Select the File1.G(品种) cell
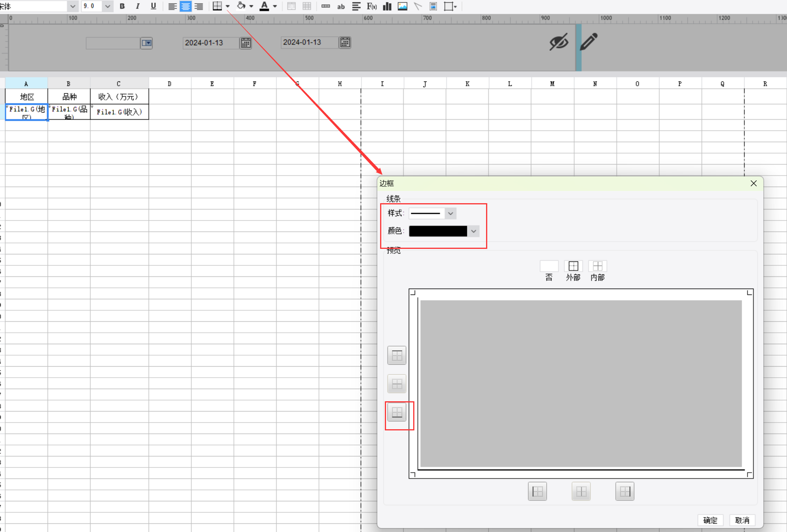 [69, 112]
